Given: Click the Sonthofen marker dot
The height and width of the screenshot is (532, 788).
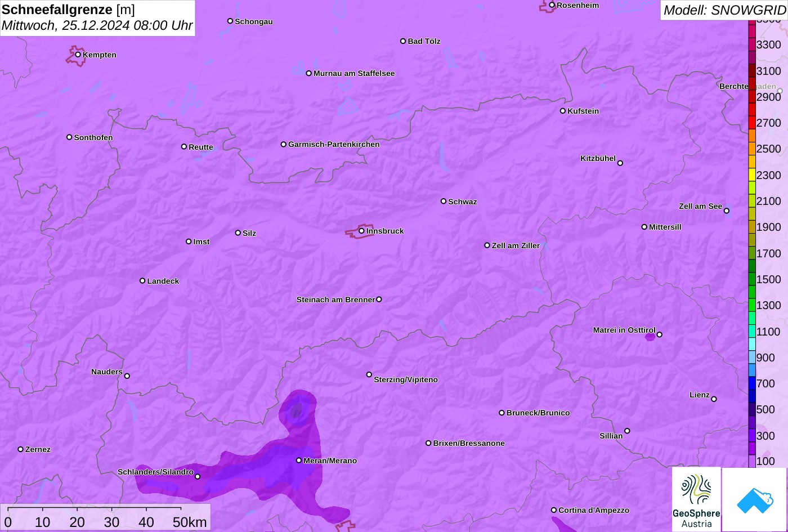Looking at the screenshot, I should 69,137.
